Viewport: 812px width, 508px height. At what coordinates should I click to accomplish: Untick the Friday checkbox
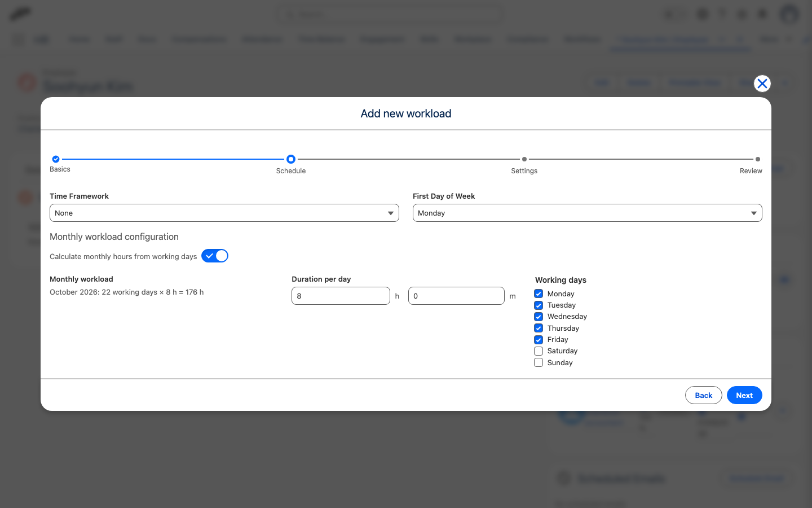[x=539, y=340]
